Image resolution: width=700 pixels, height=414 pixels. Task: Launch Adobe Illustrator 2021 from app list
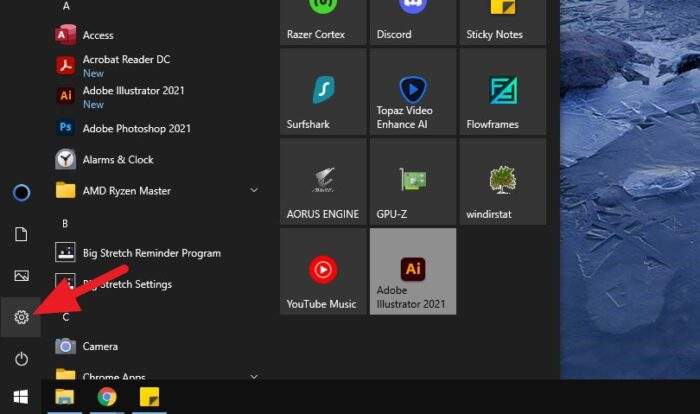tap(156, 97)
